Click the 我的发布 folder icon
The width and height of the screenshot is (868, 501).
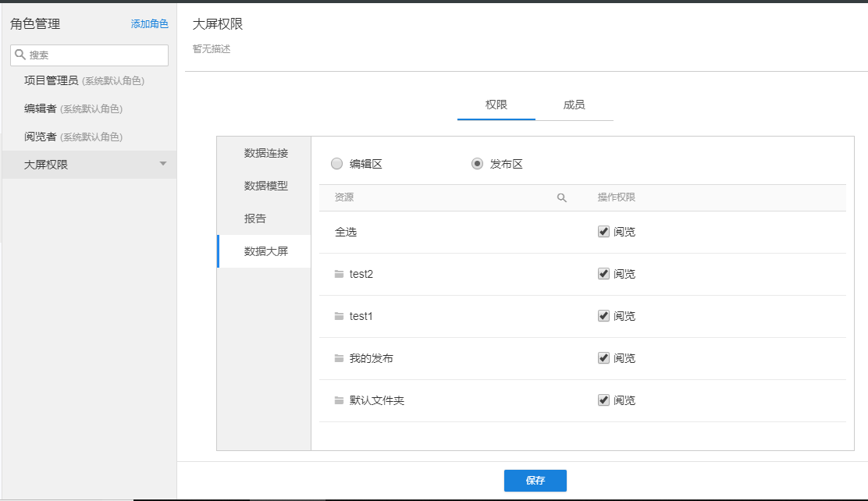[x=339, y=359]
